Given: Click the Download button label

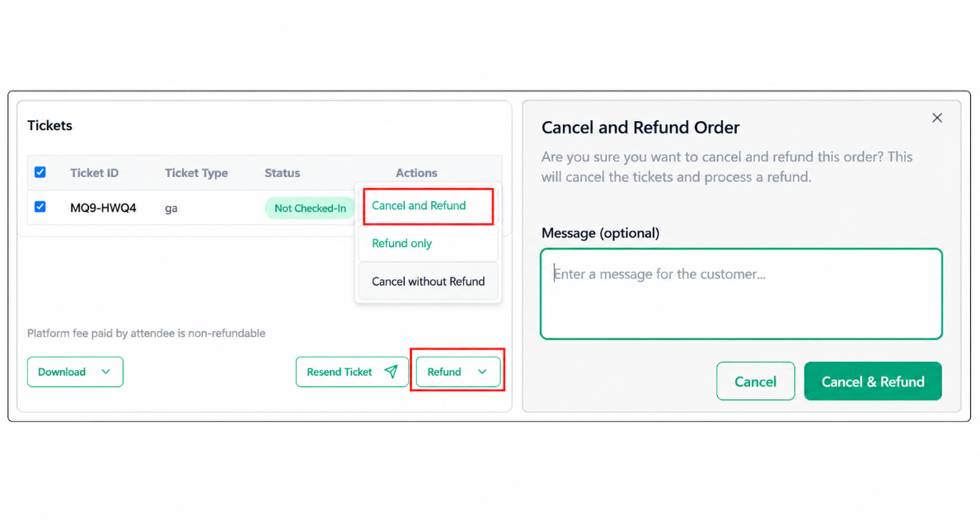Looking at the screenshot, I should point(62,371).
